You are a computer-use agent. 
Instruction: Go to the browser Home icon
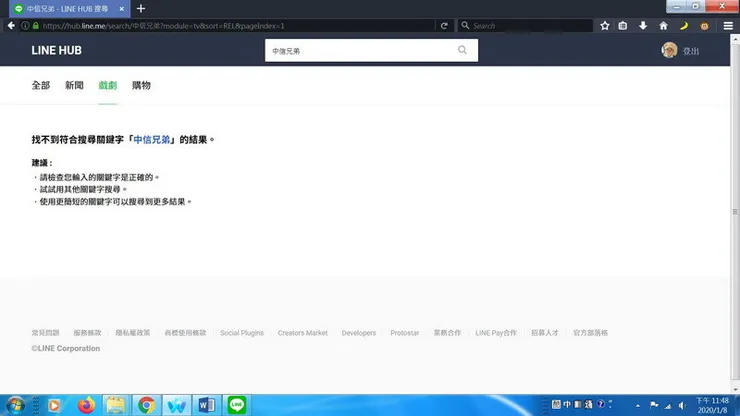point(664,26)
